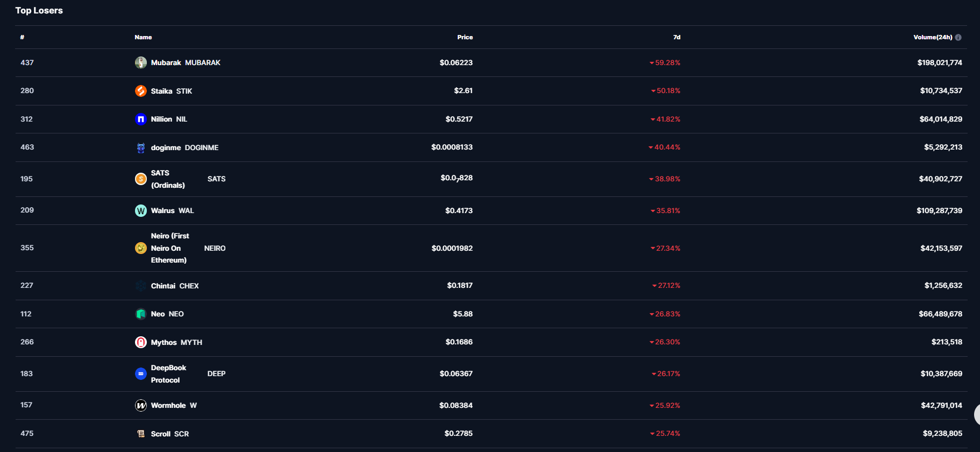Click the Volume(24h) info icon
This screenshot has height=452, width=980.
pos(958,38)
